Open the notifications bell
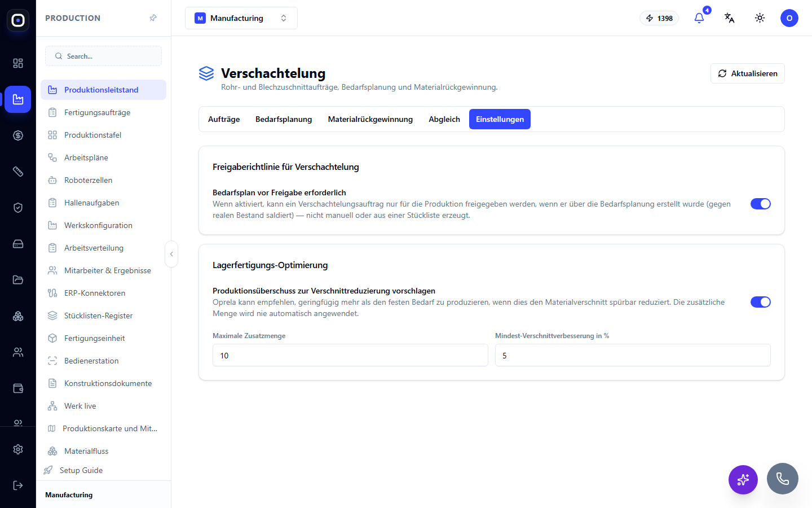The image size is (812, 508). coord(699,18)
